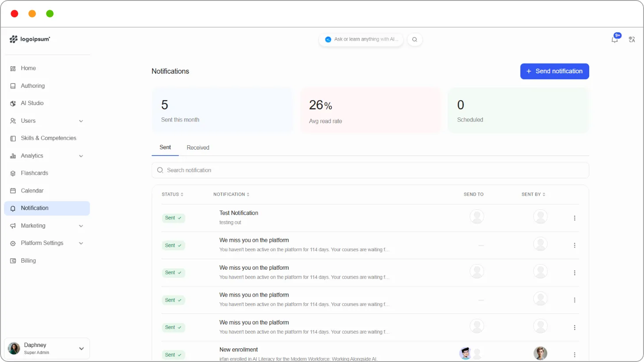Image resolution: width=644 pixels, height=362 pixels.
Task: Go to Flashcards in the sidebar
Action: point(47,173)
